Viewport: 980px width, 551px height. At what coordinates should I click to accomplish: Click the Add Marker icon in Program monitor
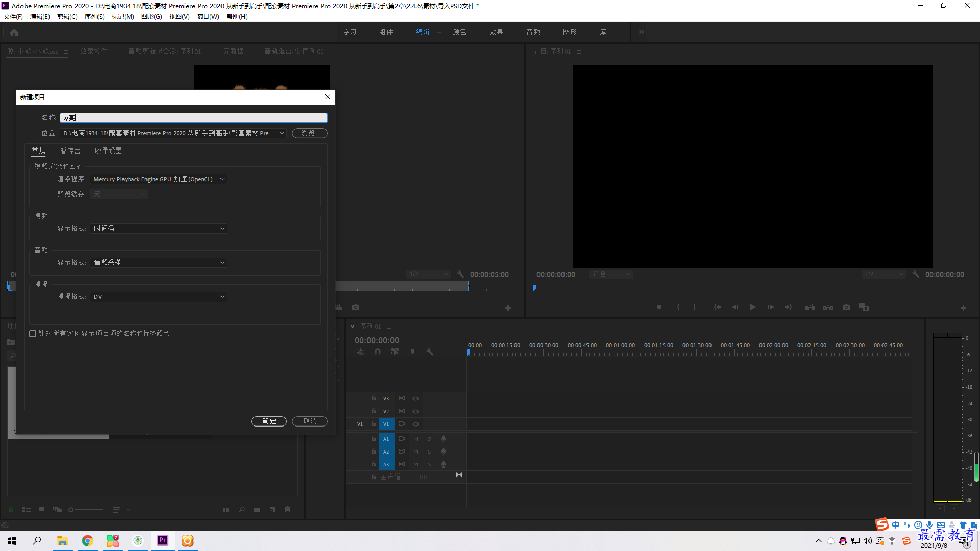[659, 307]
